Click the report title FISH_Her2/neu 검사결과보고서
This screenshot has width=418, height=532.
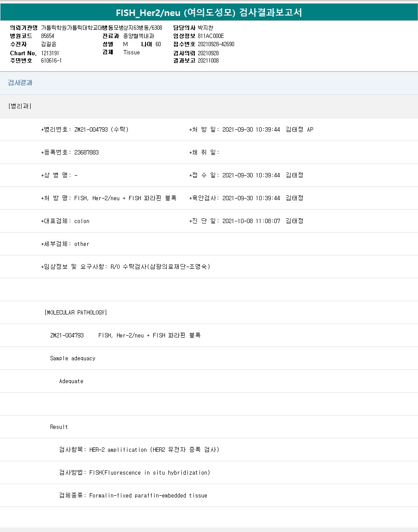click(209, 13)
